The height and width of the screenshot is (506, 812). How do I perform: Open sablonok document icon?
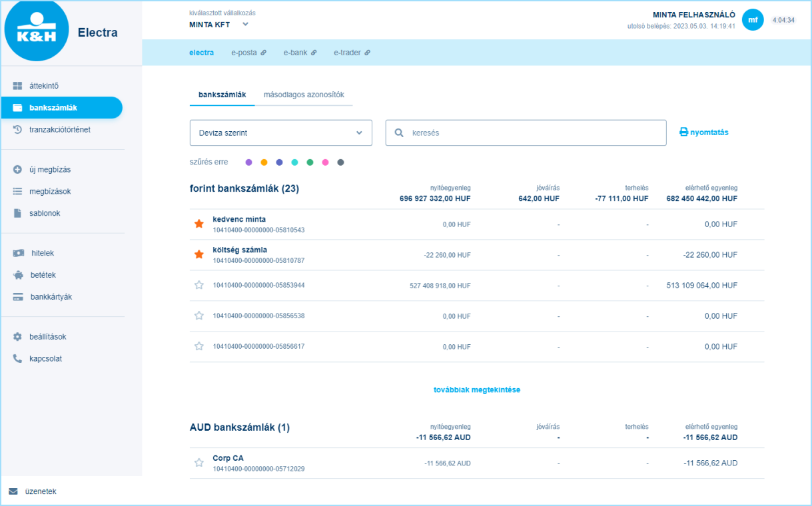pos(18,214)
